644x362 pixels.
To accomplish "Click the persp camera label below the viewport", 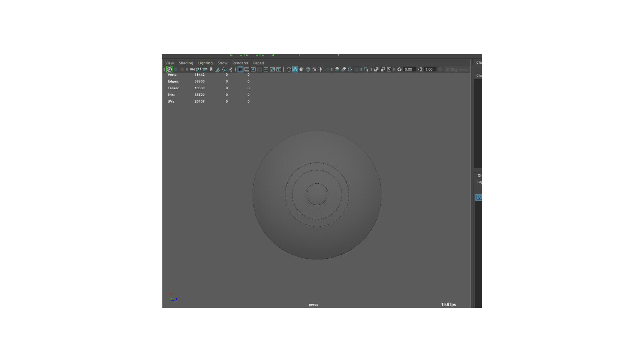I will click(x=313, y=304).
